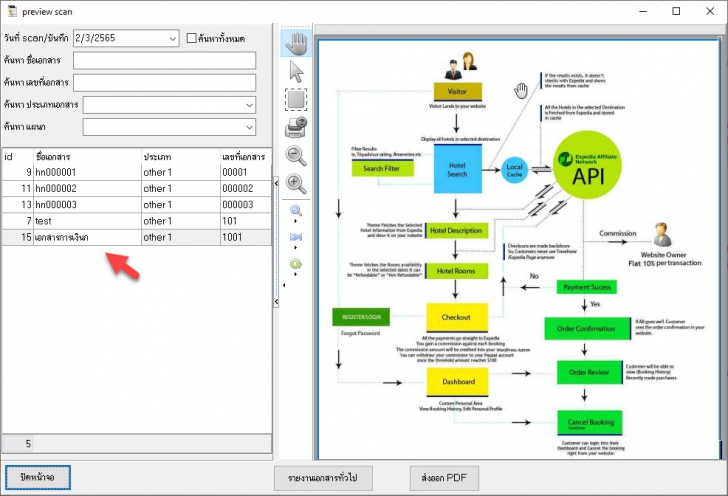Click the ปิดหน้าจอ button
This screenshot has height=496, width=728.
(x=38, y=477)
